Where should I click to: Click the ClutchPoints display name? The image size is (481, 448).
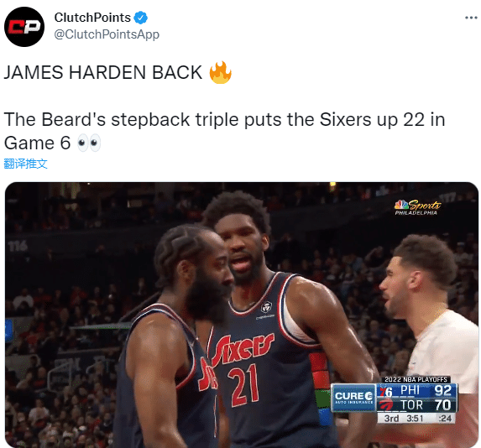pyautogui.click(x=92, y=18)
